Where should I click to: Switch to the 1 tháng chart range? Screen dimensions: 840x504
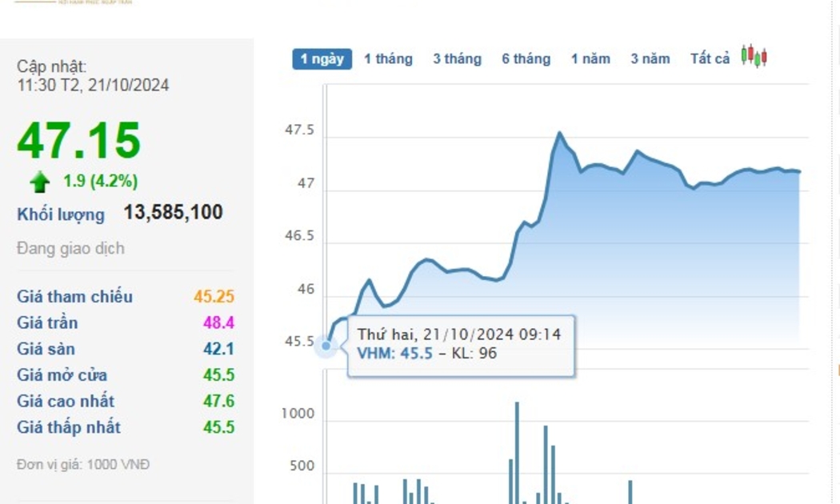[388, 59]
